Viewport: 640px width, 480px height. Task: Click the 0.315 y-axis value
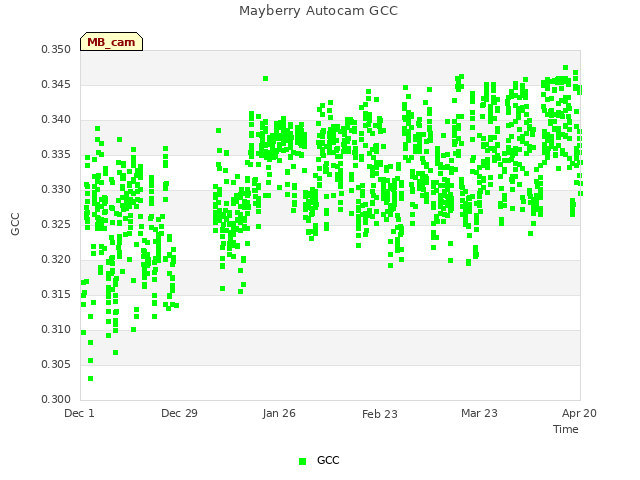pyautogui.click(x=56, y=294)
